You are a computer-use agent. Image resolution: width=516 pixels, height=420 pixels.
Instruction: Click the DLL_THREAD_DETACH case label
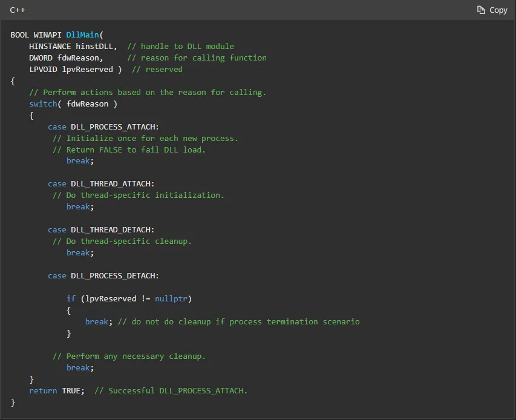pyautogui.click(x=113, y=229)
